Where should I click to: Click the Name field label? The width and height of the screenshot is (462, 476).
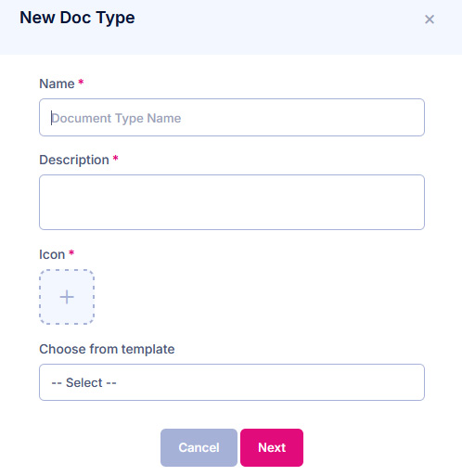tap(57, 84)
